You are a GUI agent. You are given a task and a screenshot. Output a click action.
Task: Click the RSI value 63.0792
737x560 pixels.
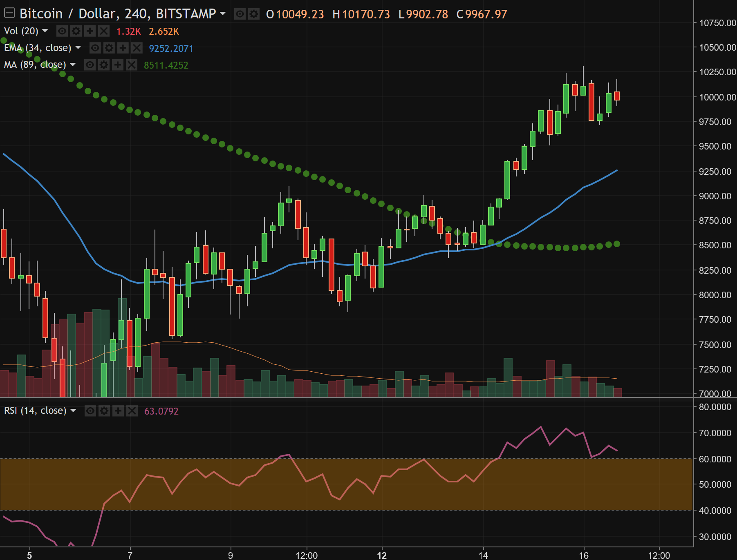pos(161,411)
